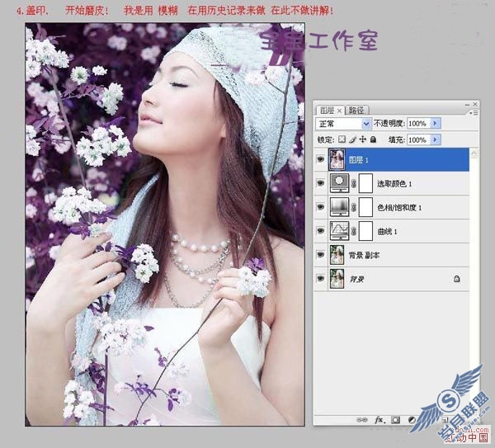Enable lock transparent pixels icon

click(x=342, y=139)
